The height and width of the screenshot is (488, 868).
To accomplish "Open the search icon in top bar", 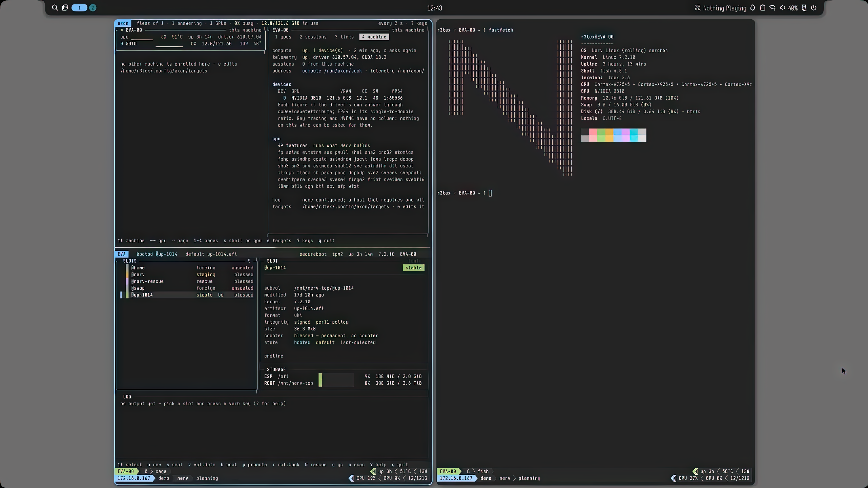I will tap(55, 8).
